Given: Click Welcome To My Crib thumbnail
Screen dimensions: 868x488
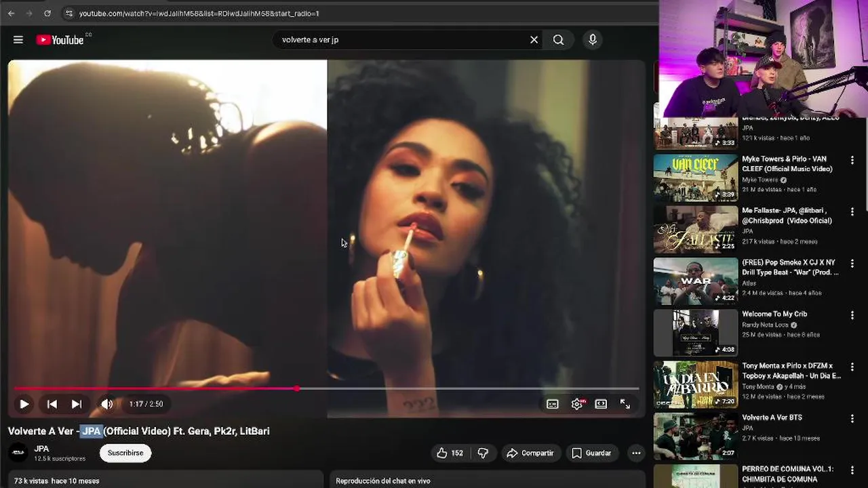Looking at the screenshot, I should coord(696,333).
